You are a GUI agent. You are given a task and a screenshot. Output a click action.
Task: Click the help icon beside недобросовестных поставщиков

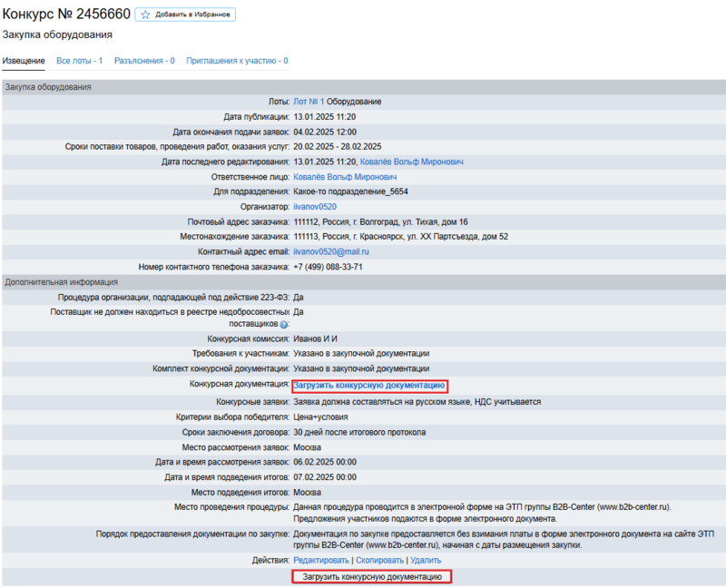[284, 324]
